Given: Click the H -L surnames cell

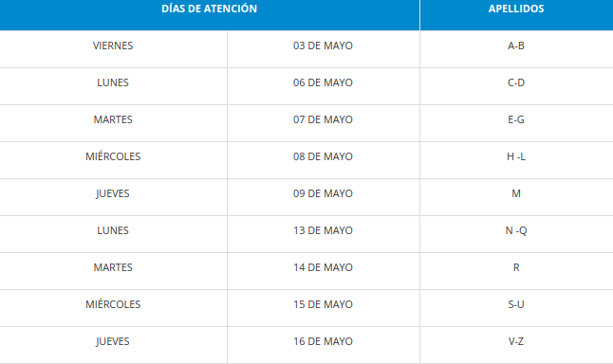Looking at the screenshot, I should (516, 160).
